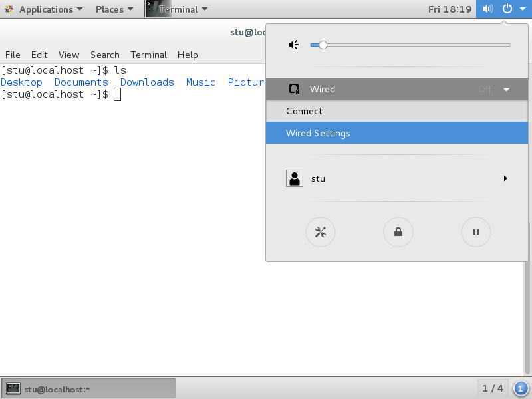
Task: Open Wired Settings menu entry
Action: tap(318, 133)
